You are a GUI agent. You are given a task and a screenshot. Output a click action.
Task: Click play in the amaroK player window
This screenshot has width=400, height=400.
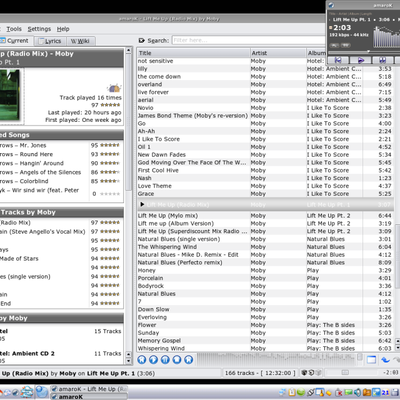361,60
